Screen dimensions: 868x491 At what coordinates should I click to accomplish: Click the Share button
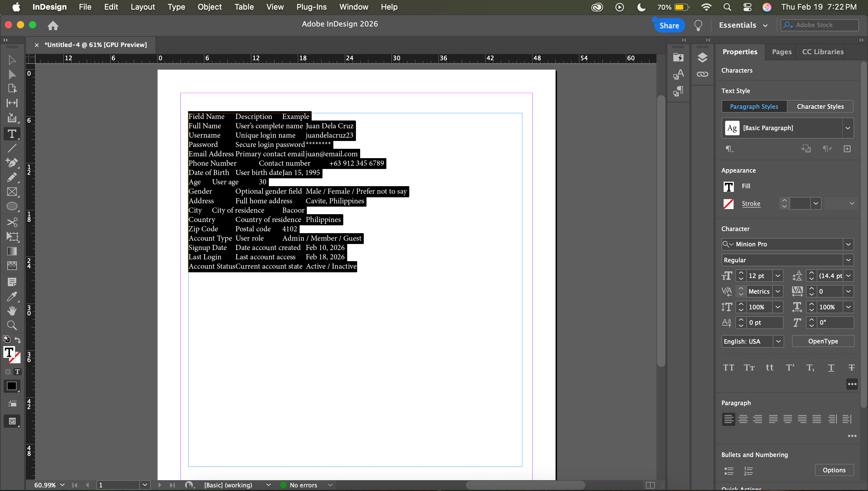coord(669,26)
